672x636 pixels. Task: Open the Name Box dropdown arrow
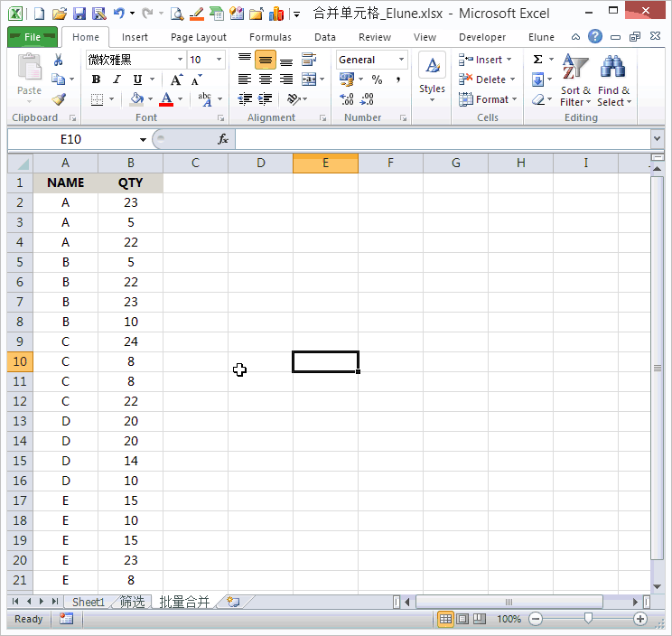(x=143, y=139)
